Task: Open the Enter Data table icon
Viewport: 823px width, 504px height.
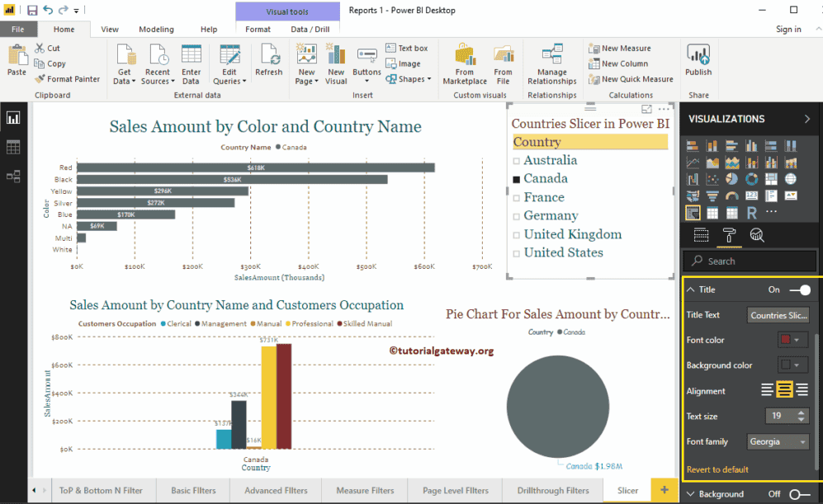Action: [x=191, y=64]
